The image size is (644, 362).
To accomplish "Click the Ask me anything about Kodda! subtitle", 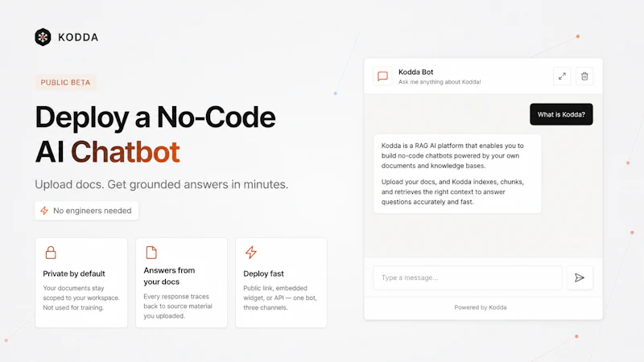I will point(440,82).
